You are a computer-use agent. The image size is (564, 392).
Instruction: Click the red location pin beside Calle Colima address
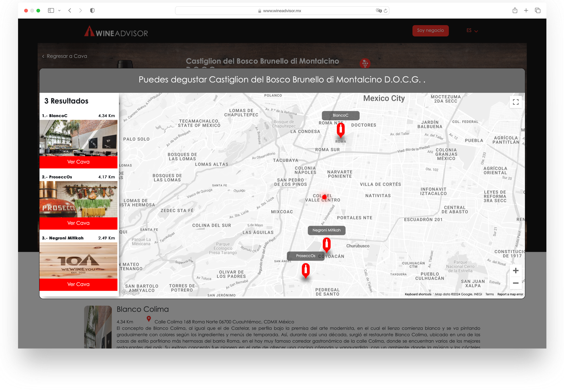[x=149, y=319]
